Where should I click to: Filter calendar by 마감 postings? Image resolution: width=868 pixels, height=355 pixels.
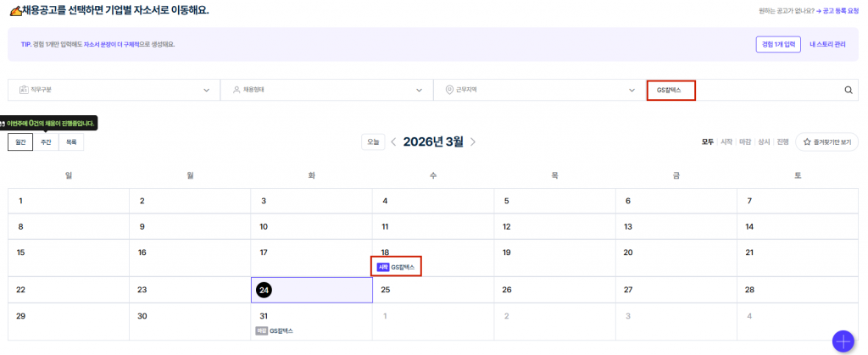tap(745, 142)
